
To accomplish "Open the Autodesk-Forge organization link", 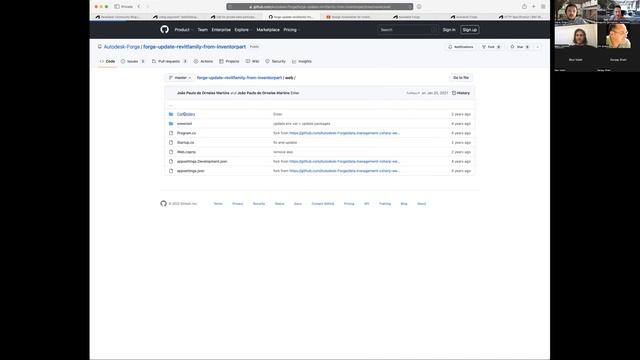I will 122,47.
